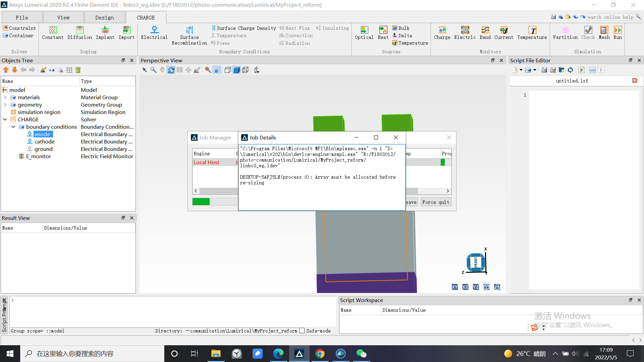Click the Local Host job progress indicator
The image size is (644, 362).
click(446, 162)
